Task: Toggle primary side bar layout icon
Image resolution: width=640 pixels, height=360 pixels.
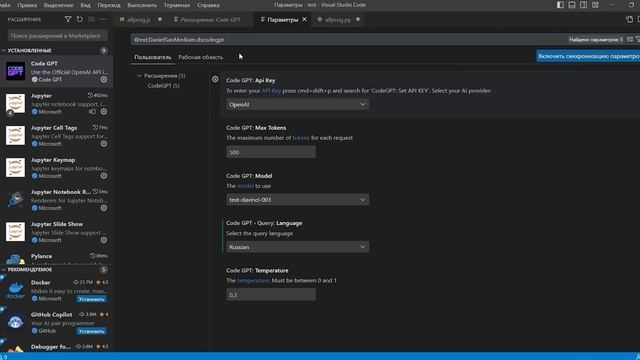Action: (560, 5)
